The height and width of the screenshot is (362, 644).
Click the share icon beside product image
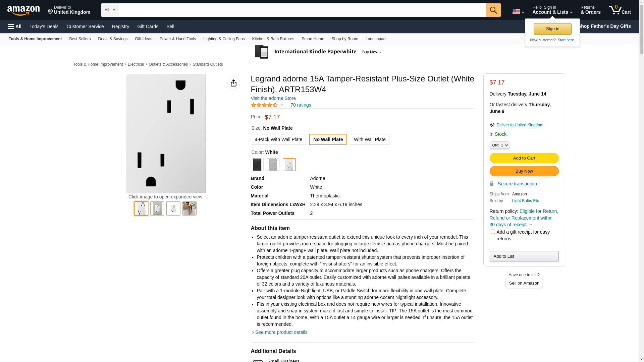click(233, 83)
